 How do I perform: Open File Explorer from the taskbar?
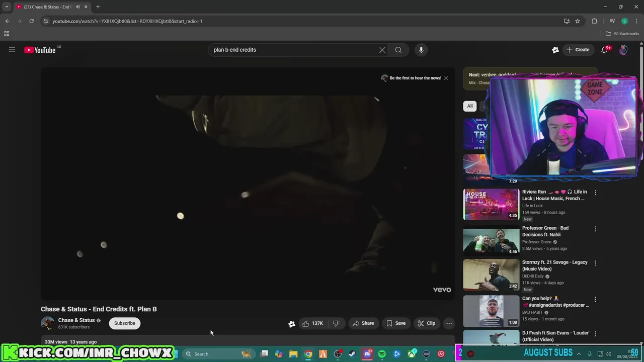[x=293, y=354]
